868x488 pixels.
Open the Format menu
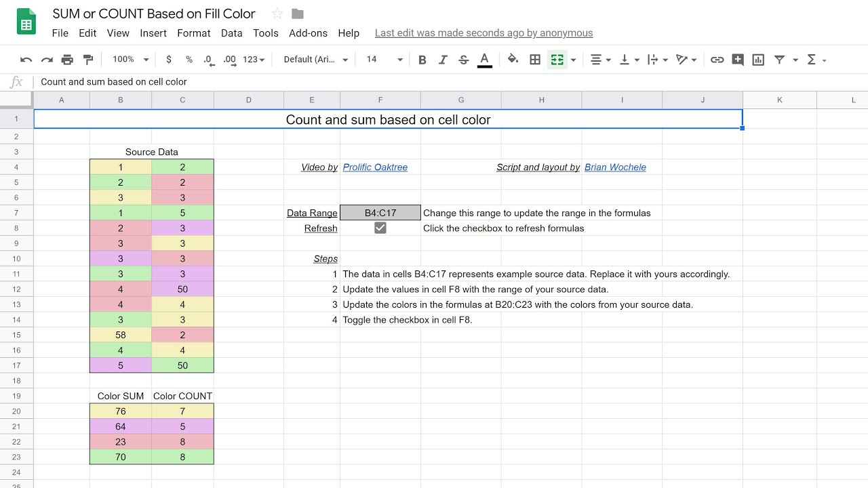click(194, 33)
